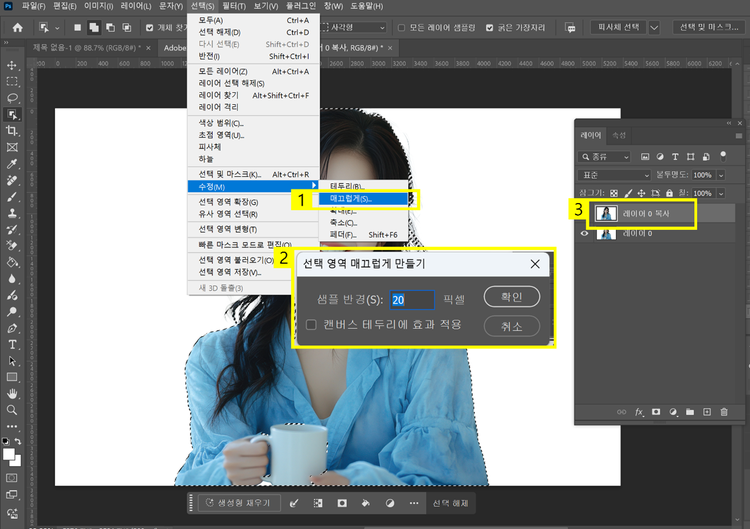Switch to the 속성 tab
750x529 pixels.
pos(619,136)
